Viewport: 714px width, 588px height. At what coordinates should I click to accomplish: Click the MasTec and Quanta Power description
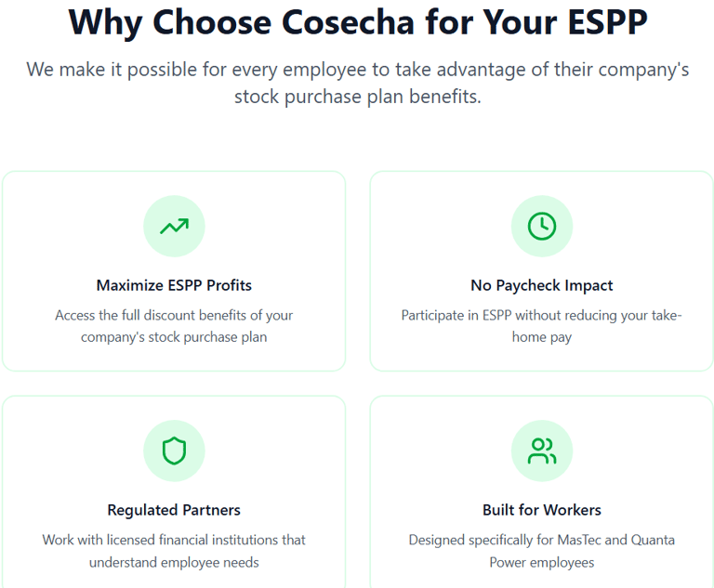pyautogui.click(x=541, y=551)
